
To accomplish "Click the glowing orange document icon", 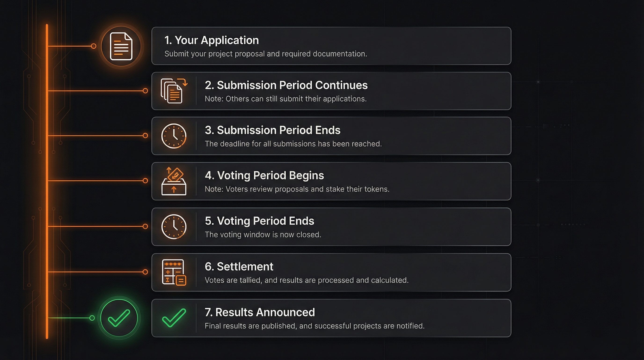I will pyautogui.click(x=121, y=46).
